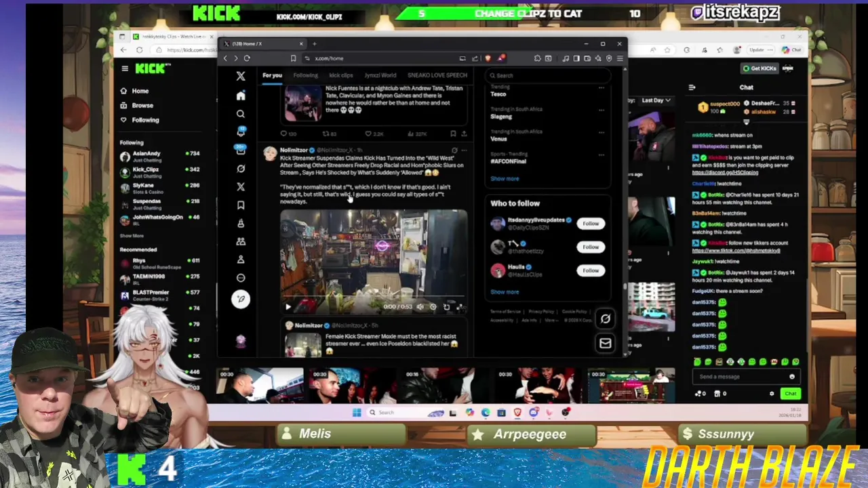Show more trends link
Image resolution: width=868 pixels, height=488 pixels.
pyautogui.click(x=505, y=179)
